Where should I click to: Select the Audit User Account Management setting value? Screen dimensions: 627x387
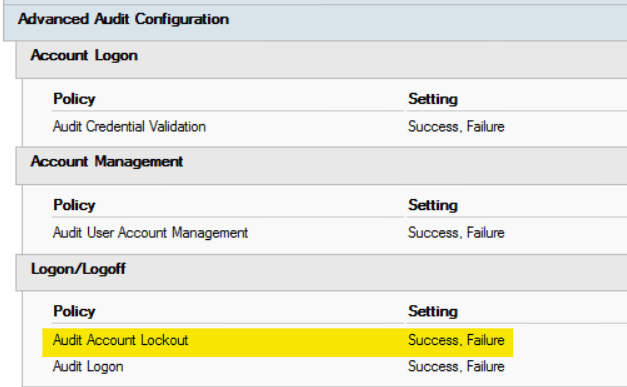[456, 233]
